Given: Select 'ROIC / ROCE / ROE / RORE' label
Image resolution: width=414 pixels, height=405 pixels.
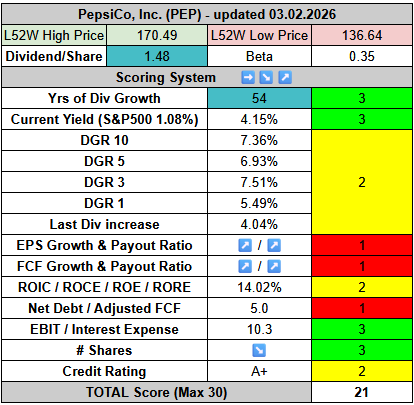Looking at the screenshot, I should pos(104,287).
